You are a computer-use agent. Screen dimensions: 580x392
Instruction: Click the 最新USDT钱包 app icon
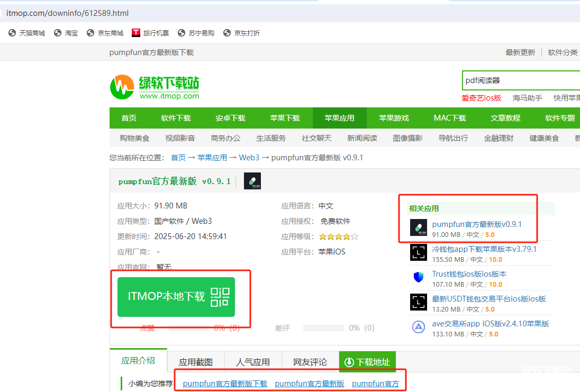point(418,302)
